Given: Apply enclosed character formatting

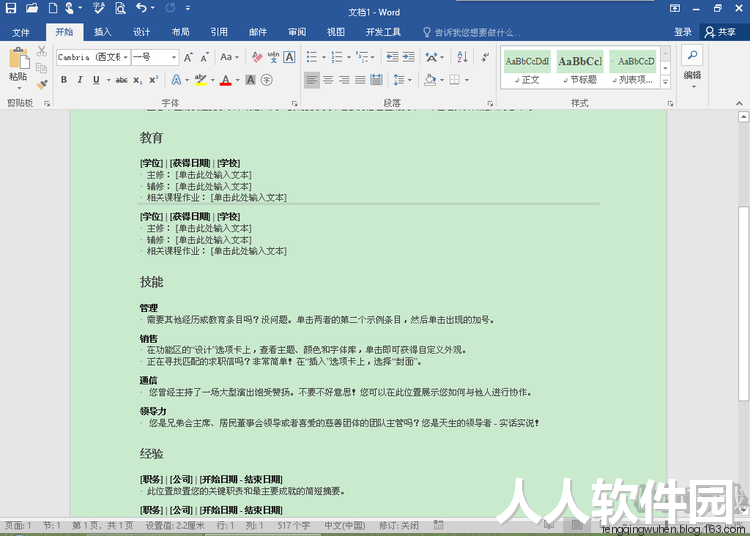Looking at the screenshot, I should [x=267, y=80].
